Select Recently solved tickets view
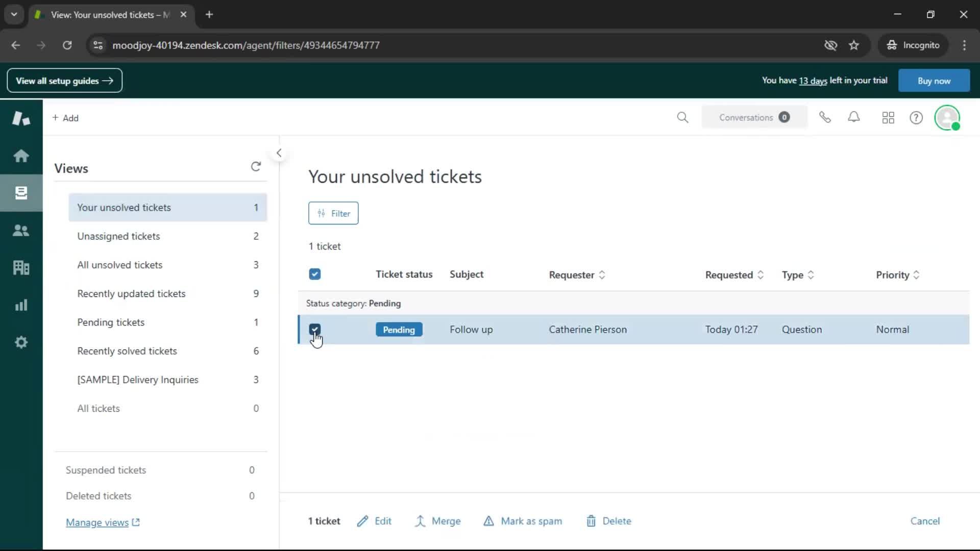Viewport: 980px width, 551px height. click(167, 351)
